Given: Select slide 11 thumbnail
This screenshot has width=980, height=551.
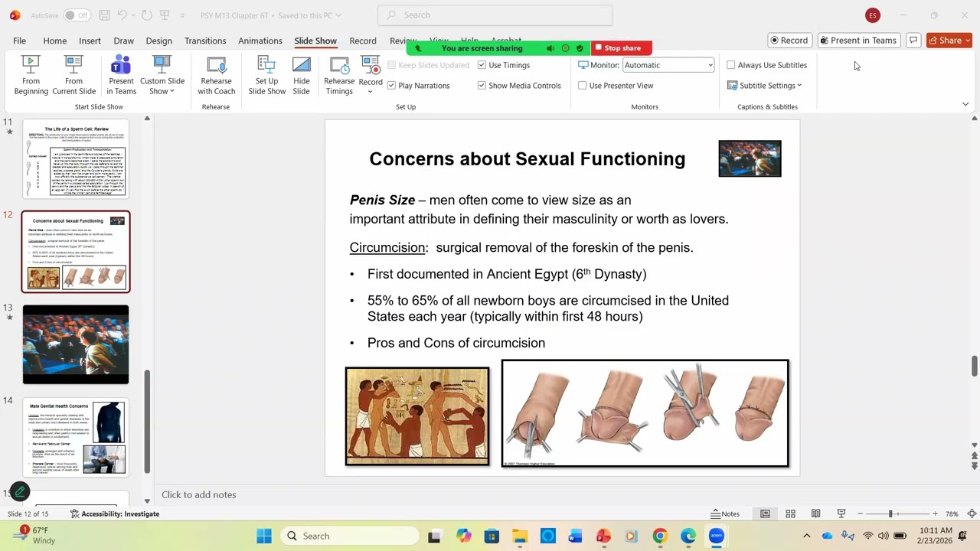Looking at the screenshot, I should click(x=76, y=158).
